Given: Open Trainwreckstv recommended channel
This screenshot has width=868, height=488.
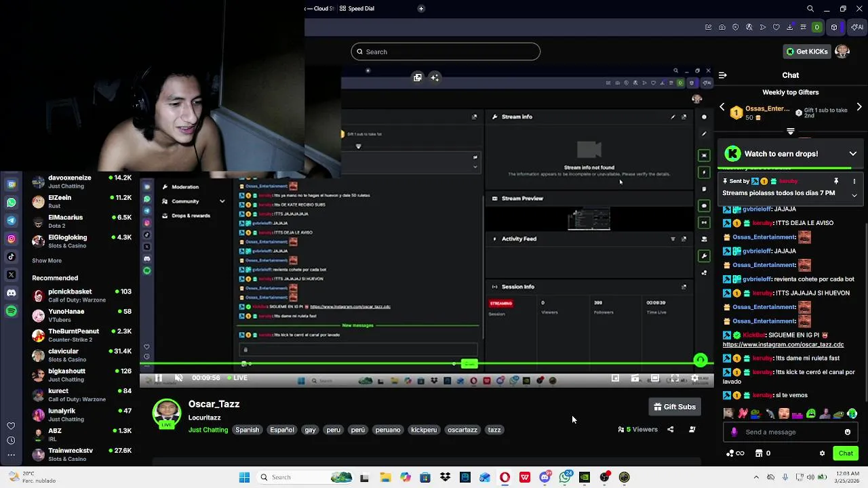Looking at the screenshot, I should coord(81,454).
